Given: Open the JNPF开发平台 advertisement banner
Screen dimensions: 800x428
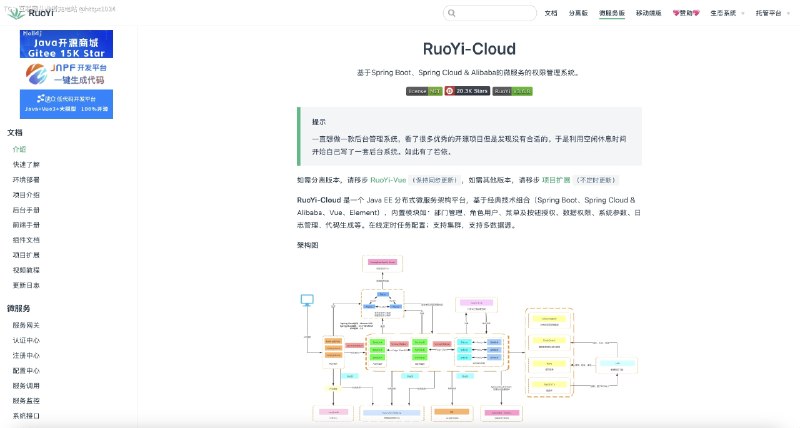Looking at the screenshot, I should [66, 74].
